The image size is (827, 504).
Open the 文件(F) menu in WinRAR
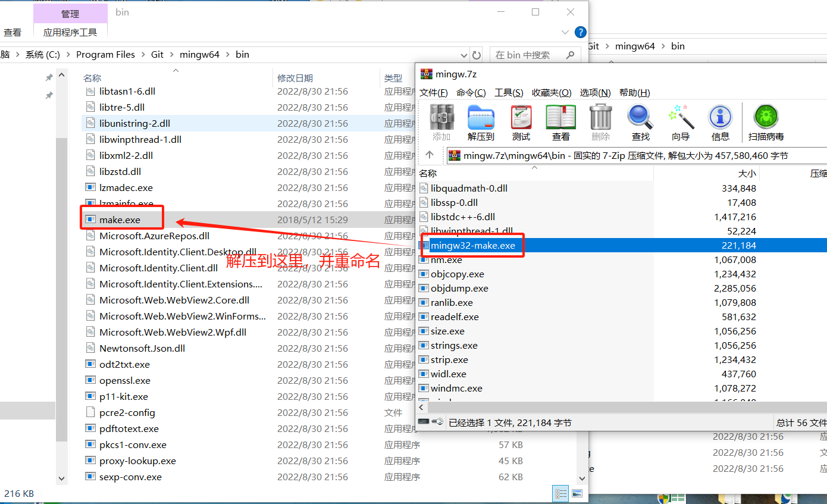[433, 93]
